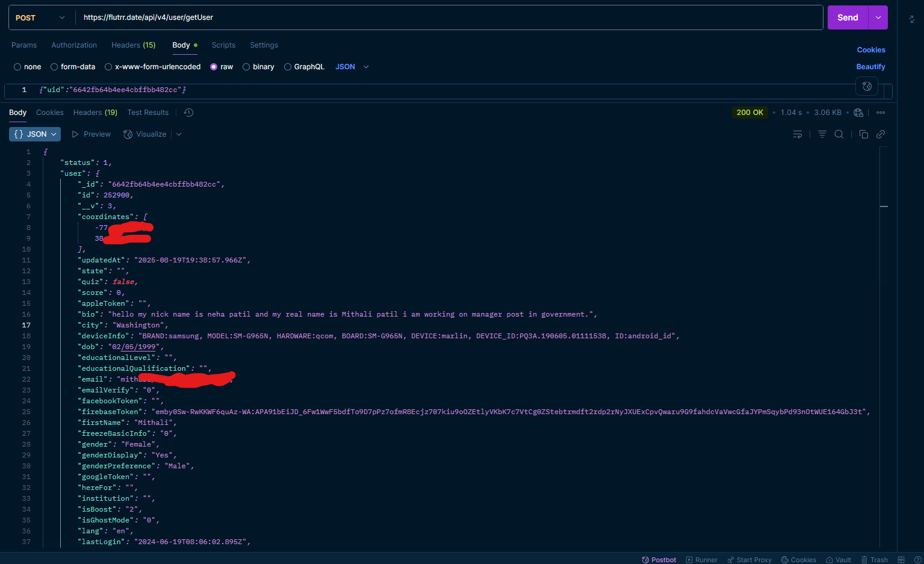Open Cookies from the status bar
Image resolution: width=924 pixels, height=564 pixels.
pos(799,560)
